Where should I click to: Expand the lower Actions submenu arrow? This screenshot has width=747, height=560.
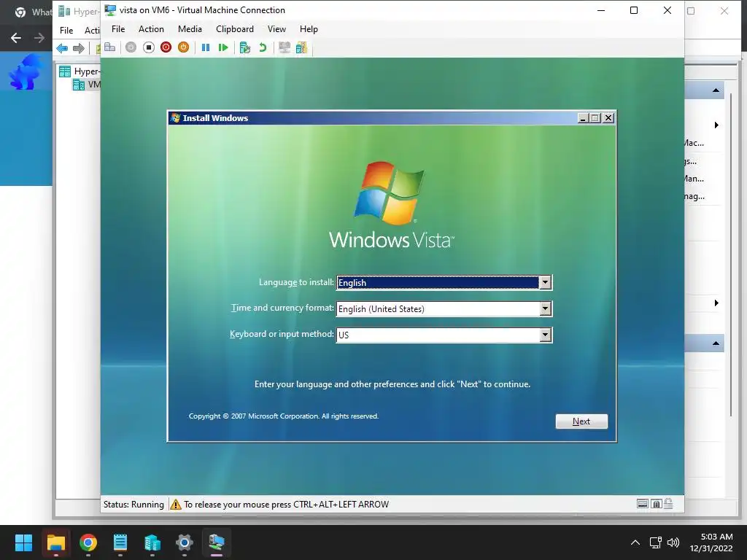click(716, 303)
